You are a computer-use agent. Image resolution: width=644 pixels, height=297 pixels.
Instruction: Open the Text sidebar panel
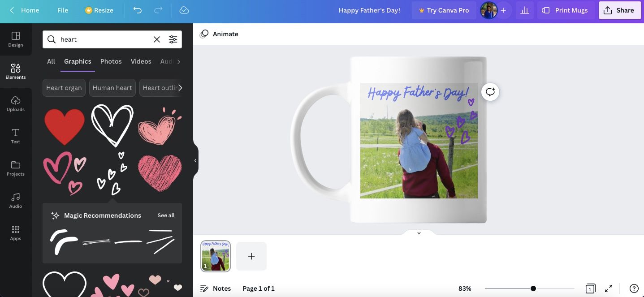pos(16,136)
